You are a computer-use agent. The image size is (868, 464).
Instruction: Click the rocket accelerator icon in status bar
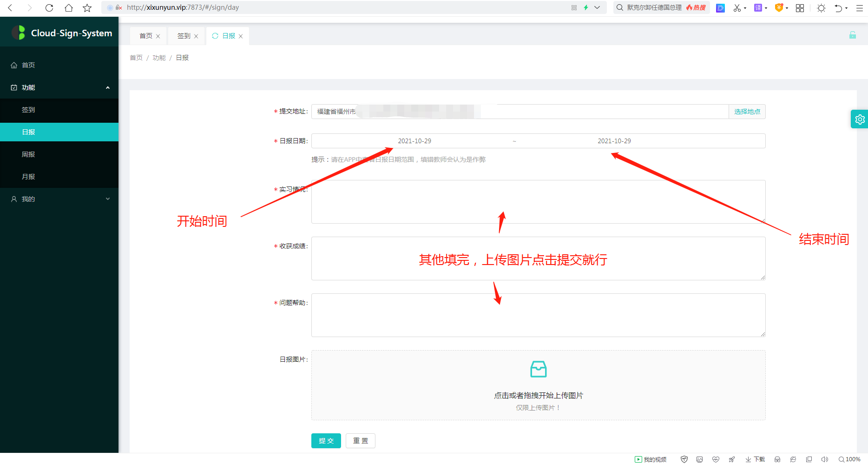pos(732,459)
